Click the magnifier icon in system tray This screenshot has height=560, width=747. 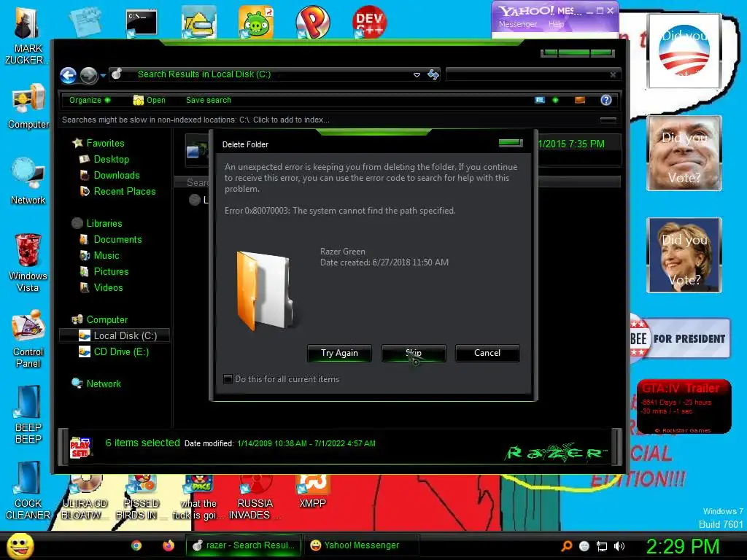click(566, 546)
